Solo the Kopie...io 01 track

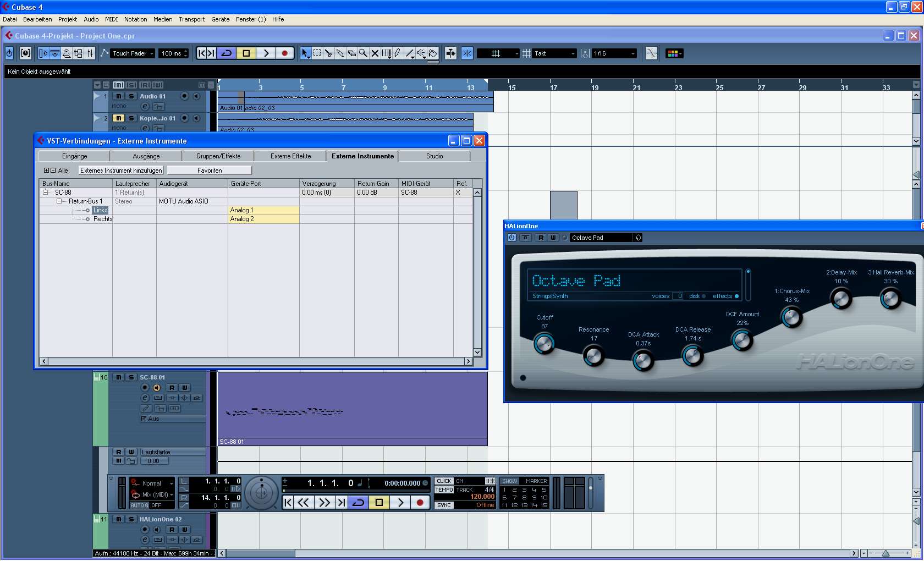coord(131,118)
